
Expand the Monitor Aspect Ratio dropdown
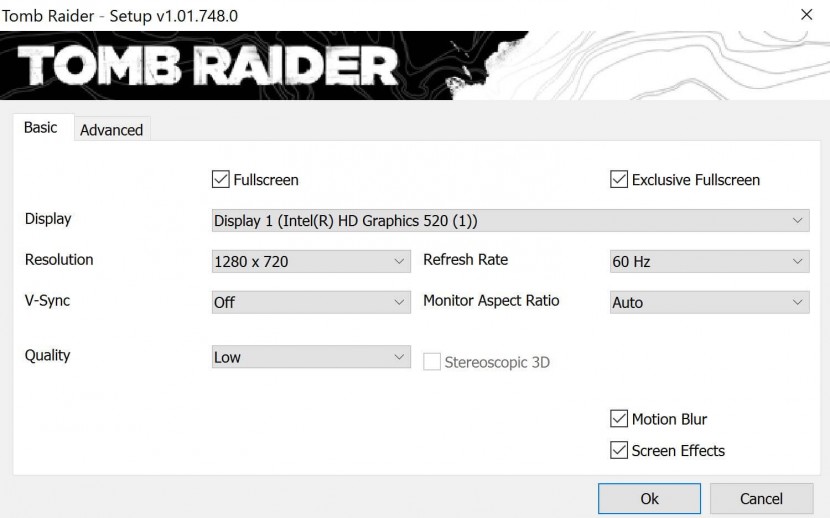709,302
